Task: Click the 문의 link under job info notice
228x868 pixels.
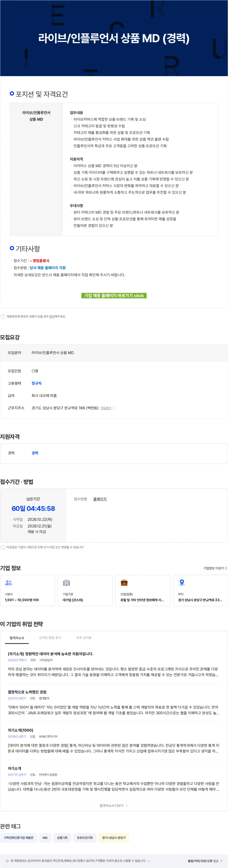Action: [x=52, y=316]
